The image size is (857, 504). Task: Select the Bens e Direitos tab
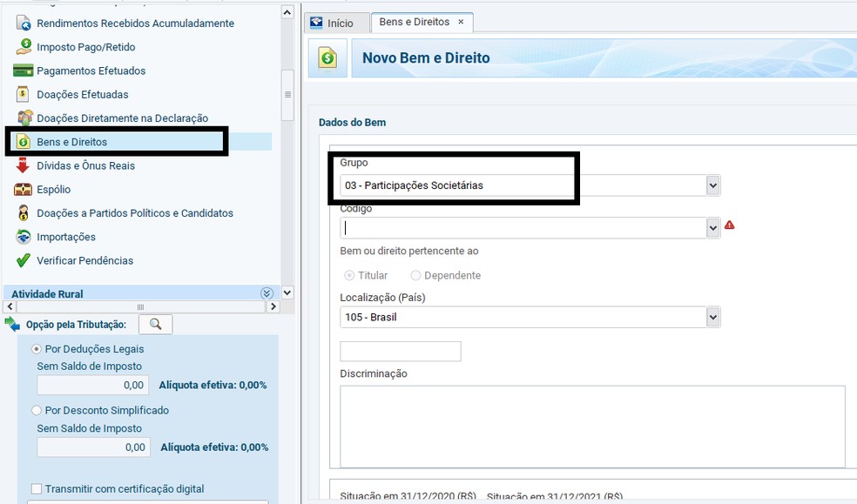tap(416, 22)
